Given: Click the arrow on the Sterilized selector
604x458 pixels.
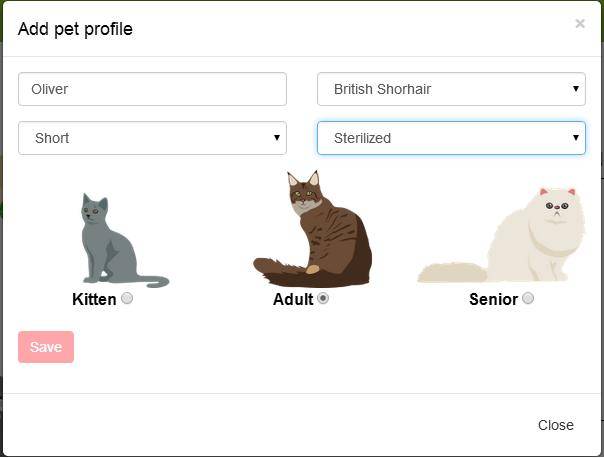Looking at the screenshot, I should (575, 138).
